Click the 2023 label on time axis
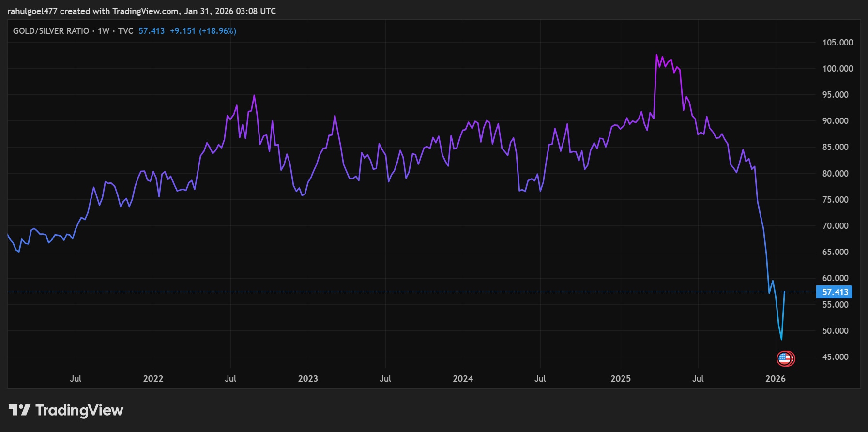The image size is (868, 432). [308, 378]
